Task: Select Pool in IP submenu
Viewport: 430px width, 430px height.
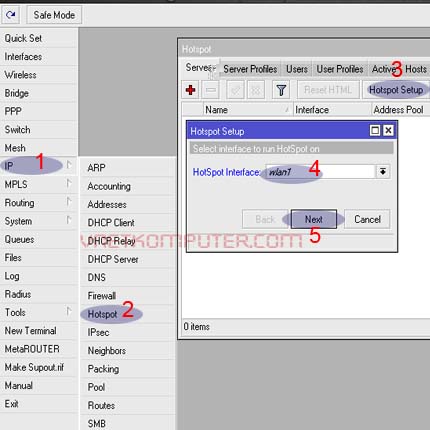Action: coord(128,387)
